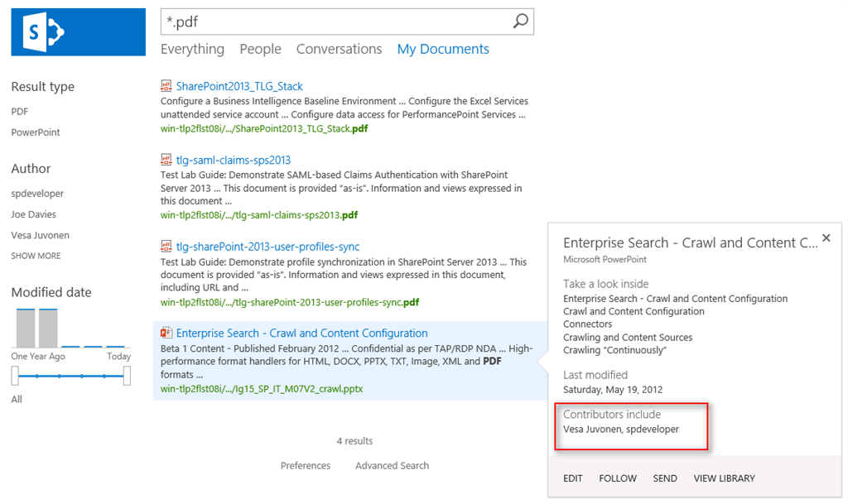The image size is (848, 504).
Task: Click VIEW LIBRARY in preview panel
Action: (x=724, y=478)
